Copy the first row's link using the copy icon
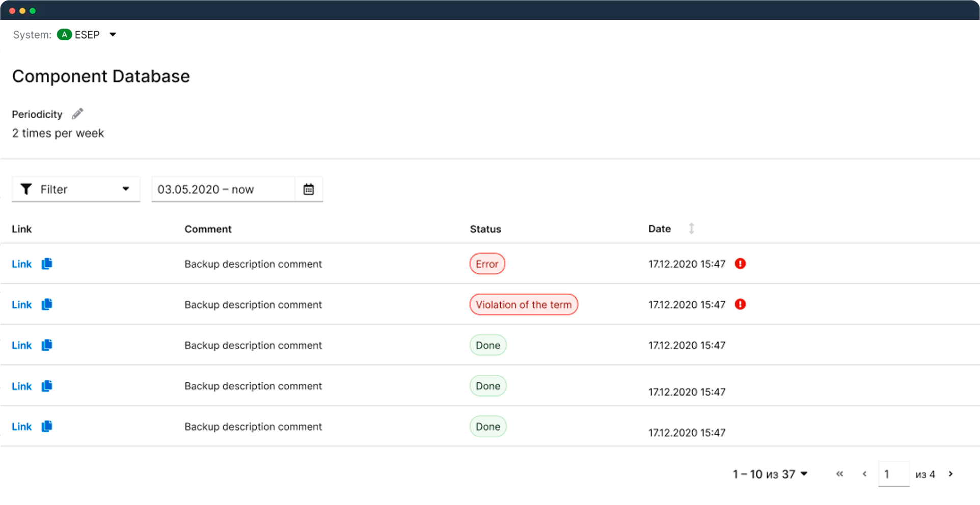 tap(46, 264)
